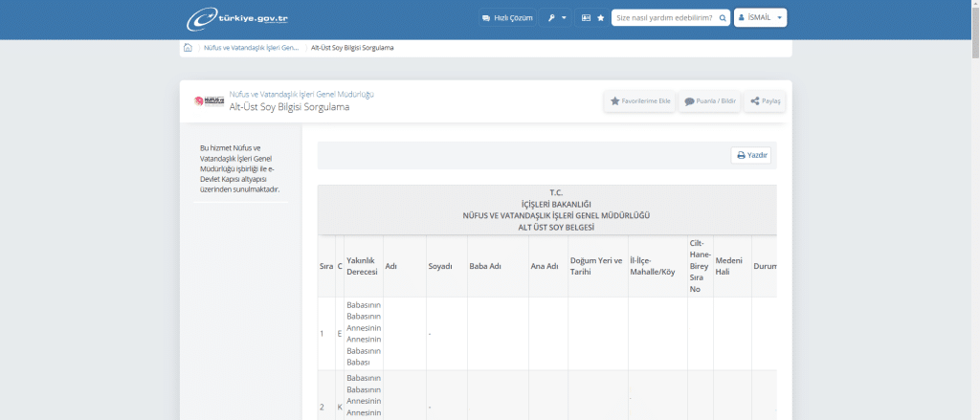This screenshot has height=420, width=980.
Task: Expand the key icon dropdown
Action: [556, 18]
